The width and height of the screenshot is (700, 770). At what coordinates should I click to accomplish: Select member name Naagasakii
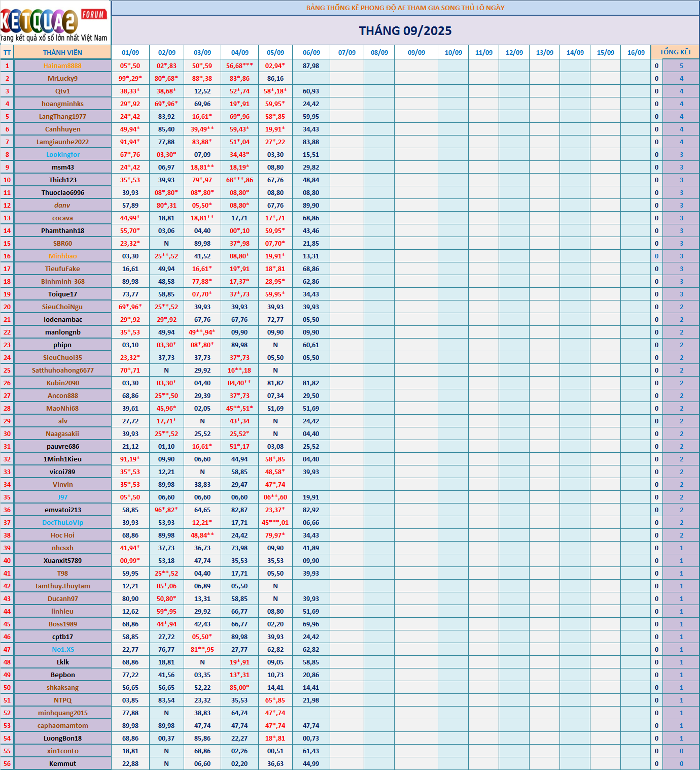click(62, 433)
